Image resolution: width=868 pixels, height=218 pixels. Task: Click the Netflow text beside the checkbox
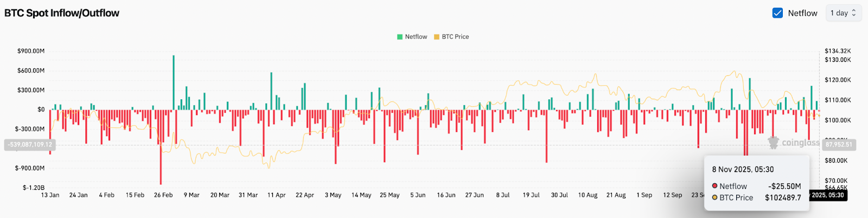(802, 13)
